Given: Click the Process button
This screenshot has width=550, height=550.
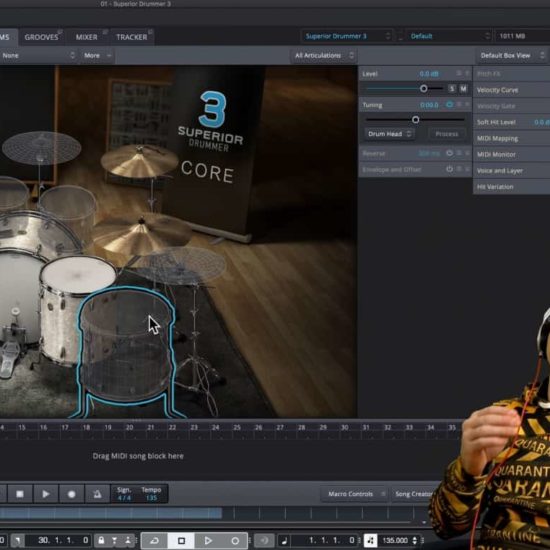Looking at the screenshot, I should tap(447, 134).
